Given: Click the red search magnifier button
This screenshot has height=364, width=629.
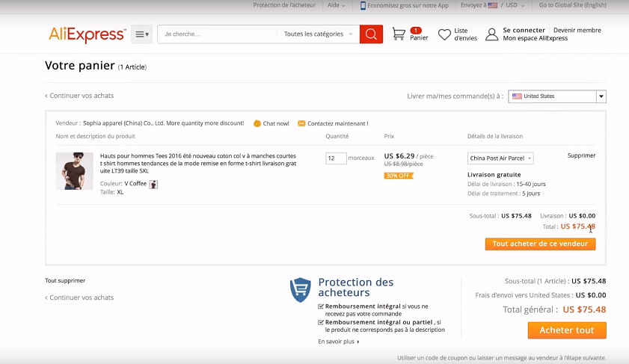Looking at the screenshot, I should pyautogui.click(x=371, y=34).
